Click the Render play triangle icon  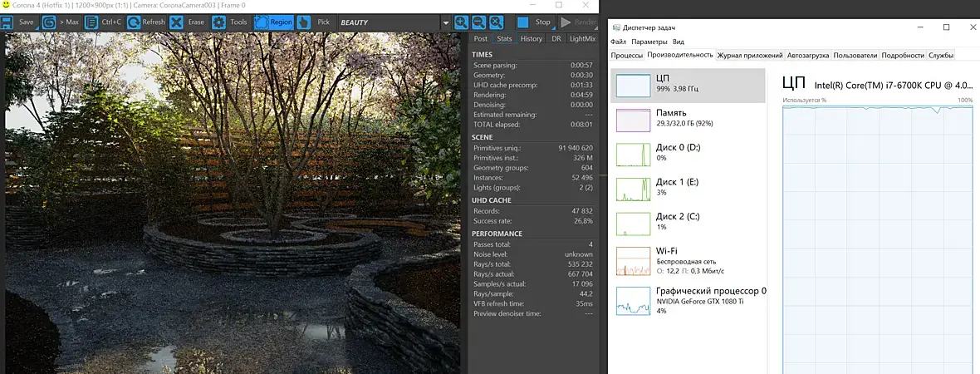(566, 22)
